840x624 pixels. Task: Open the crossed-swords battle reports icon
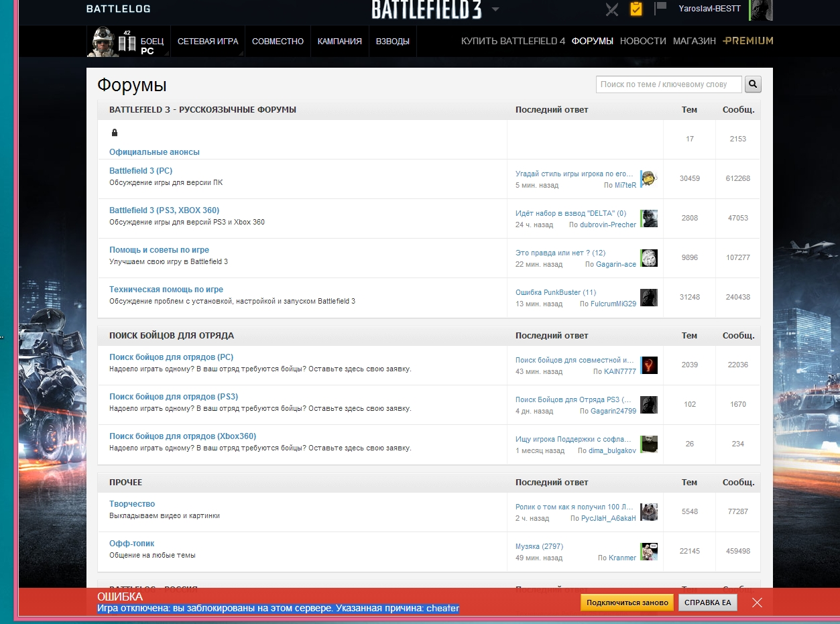(x=611, y=9)
